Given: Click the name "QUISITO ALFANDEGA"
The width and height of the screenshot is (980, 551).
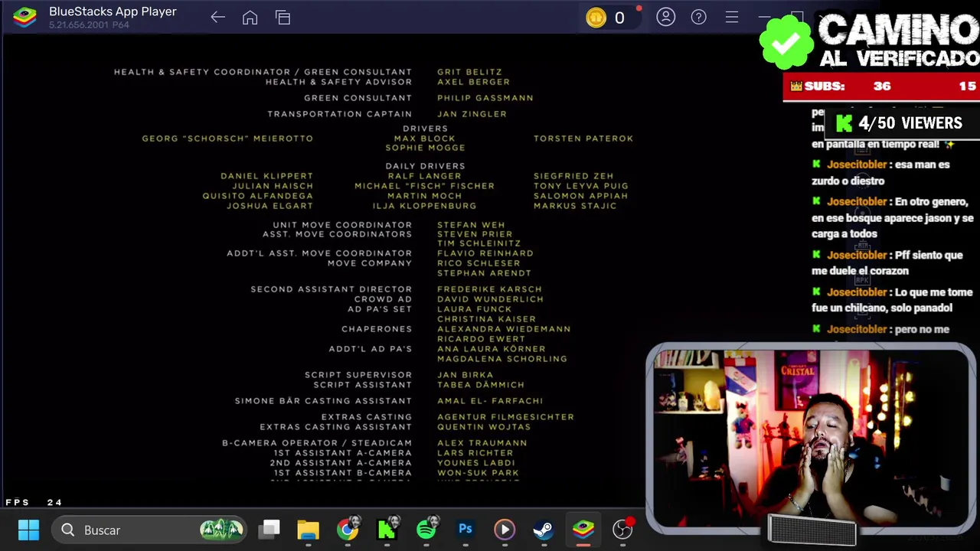Looking at the screenshot, I should click(257, 196).
